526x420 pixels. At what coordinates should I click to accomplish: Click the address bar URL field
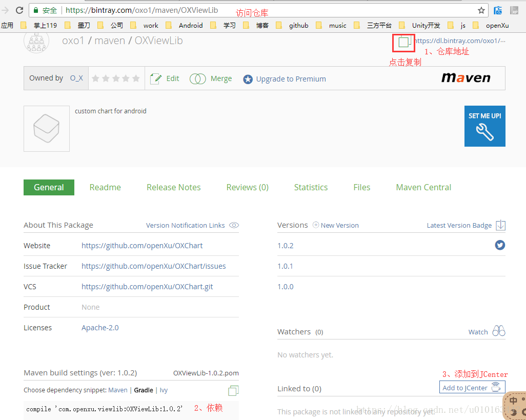pos(258,10)
